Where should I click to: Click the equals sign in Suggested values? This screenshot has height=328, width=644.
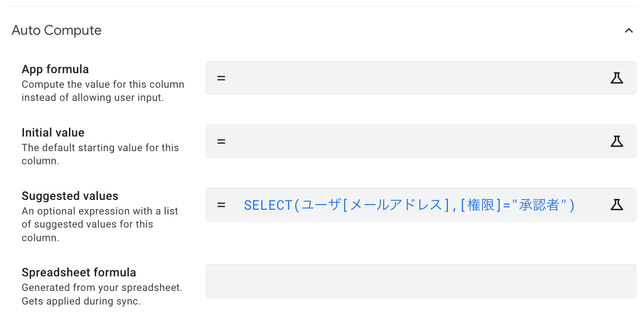[x=221, y=205]
